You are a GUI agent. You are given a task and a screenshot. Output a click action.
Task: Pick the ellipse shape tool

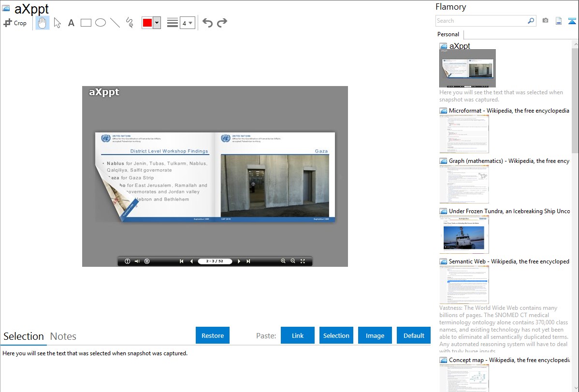coord(101,23)
